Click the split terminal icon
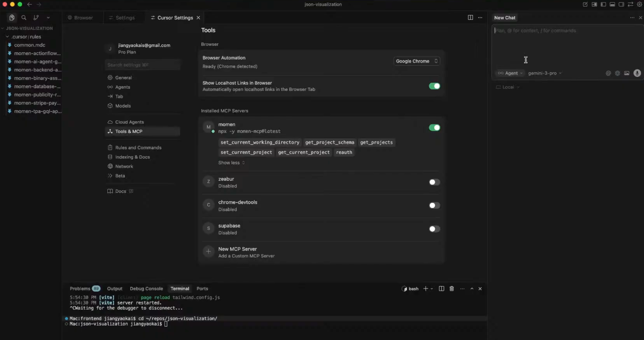Screen dimensions: 644x340 click(x=441, y=288)
